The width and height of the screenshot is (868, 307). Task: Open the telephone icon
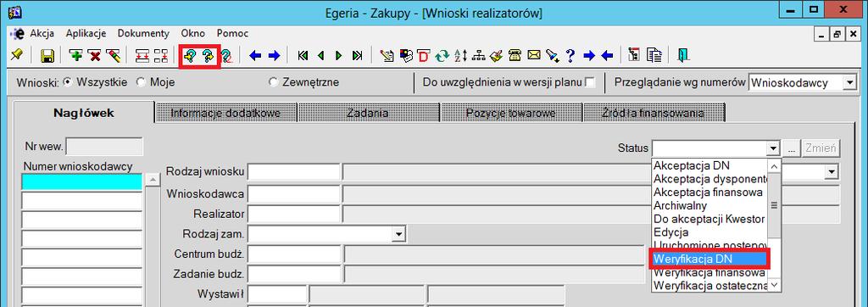coord(515,55)
